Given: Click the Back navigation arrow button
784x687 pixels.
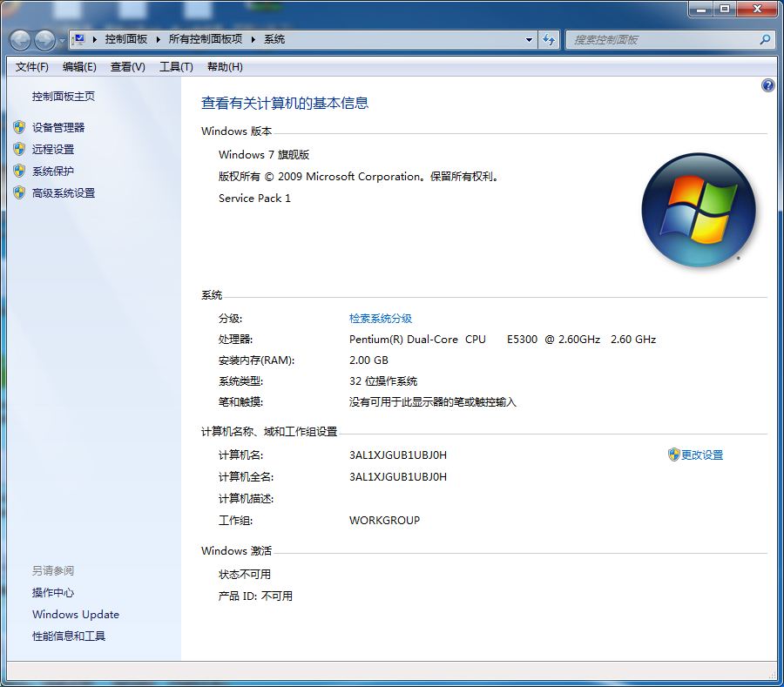Looking at the screenshot, I should pos(21,40).
